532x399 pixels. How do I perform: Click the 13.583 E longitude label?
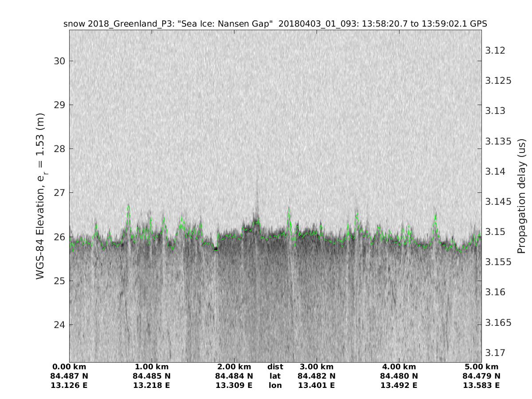(x=481, y=386)
